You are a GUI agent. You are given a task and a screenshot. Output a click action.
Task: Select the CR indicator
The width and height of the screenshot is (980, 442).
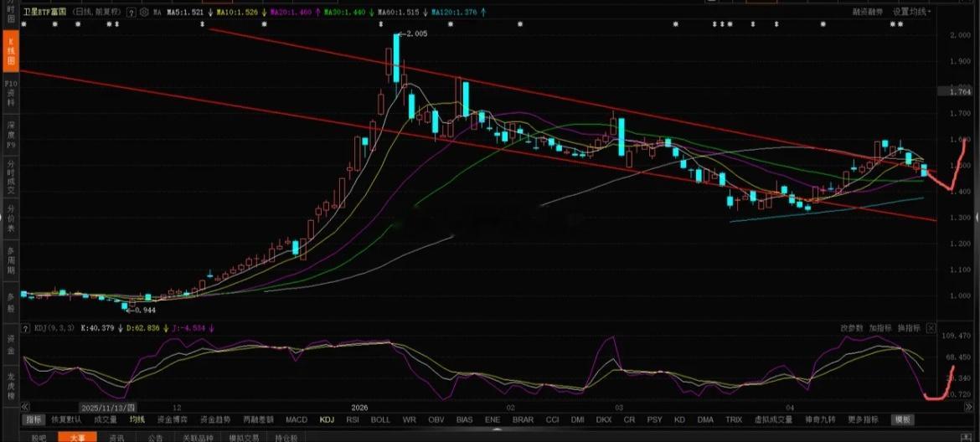[629, 419]
